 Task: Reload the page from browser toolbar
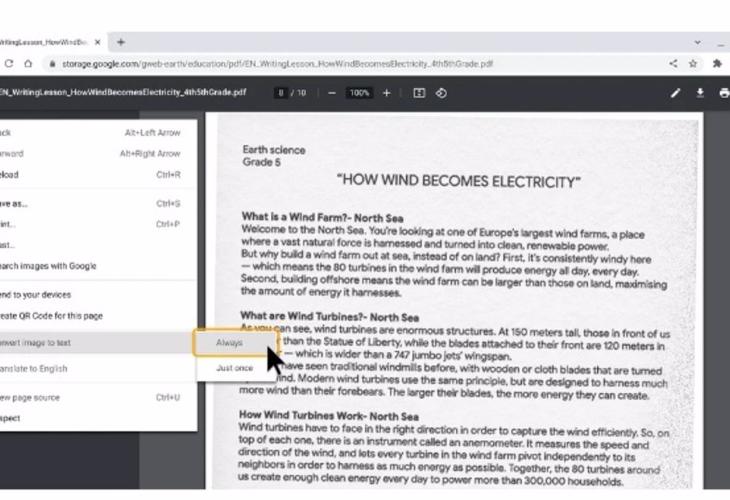click(x=9, y=63)
